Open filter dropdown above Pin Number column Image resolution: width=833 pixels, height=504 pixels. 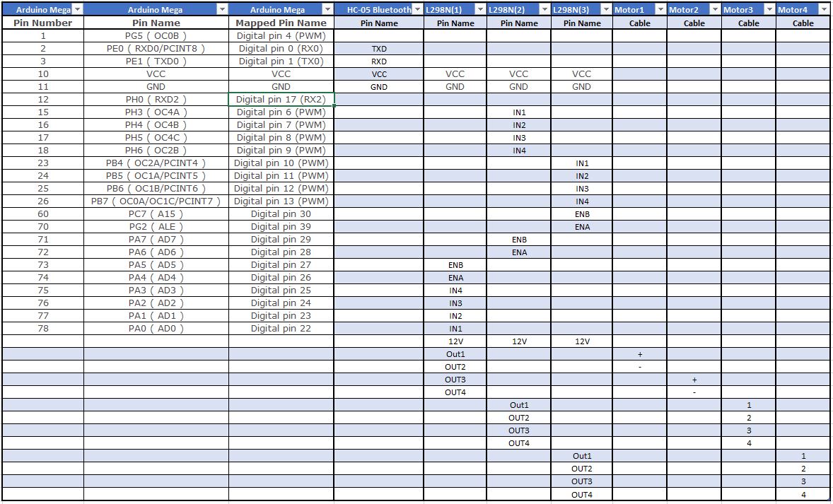tap(77, 10)
